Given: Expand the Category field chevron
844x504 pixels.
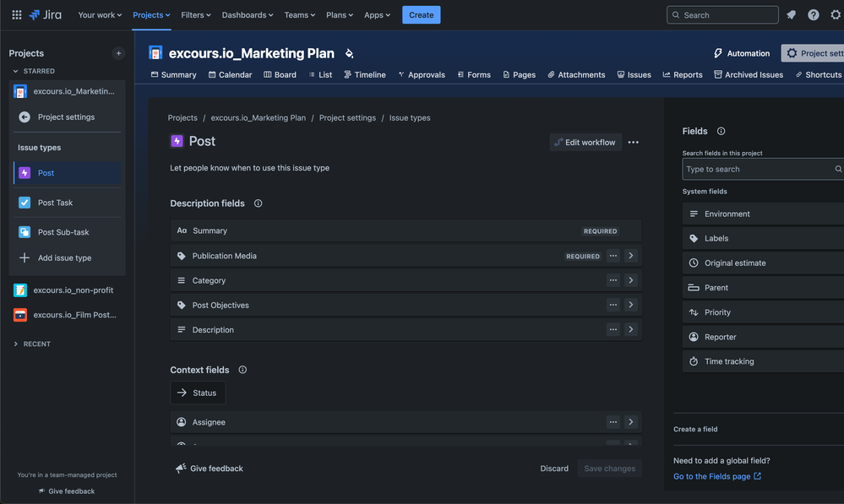Looking at the screenshot, I should coord(631,280).
